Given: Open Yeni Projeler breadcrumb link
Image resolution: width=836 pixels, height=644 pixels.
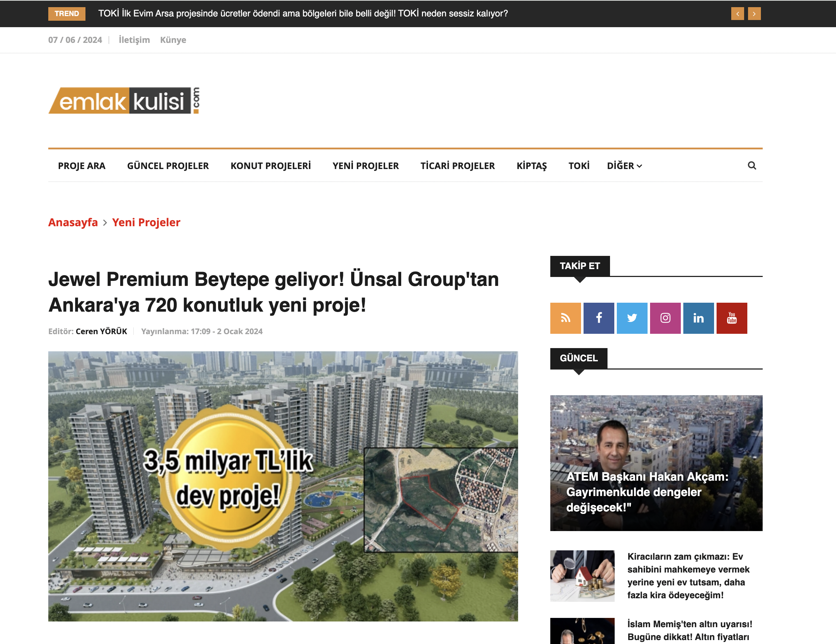Looking at the screenshot, I should coord(146,222).
